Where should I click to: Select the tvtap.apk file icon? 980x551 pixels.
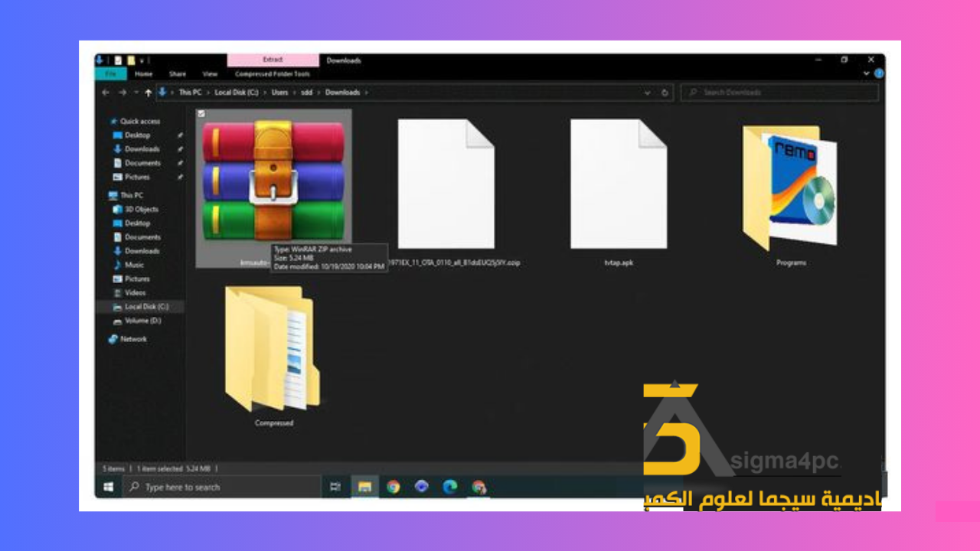618,184
